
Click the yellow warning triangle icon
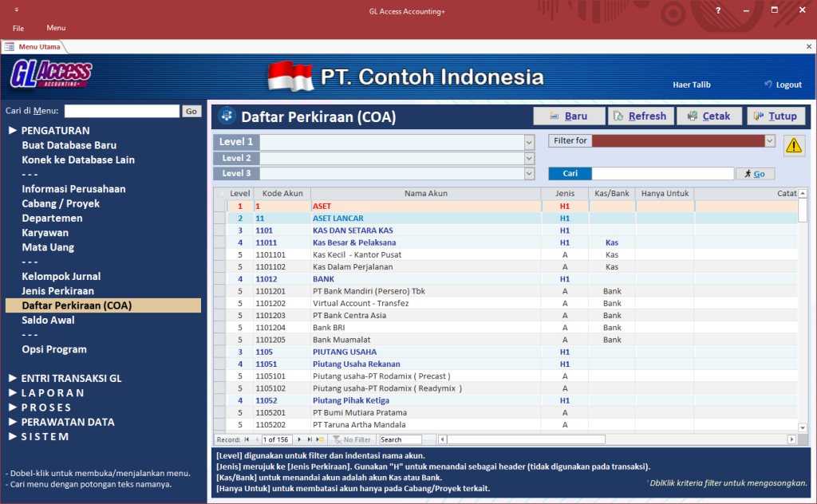tap(795, 145)
